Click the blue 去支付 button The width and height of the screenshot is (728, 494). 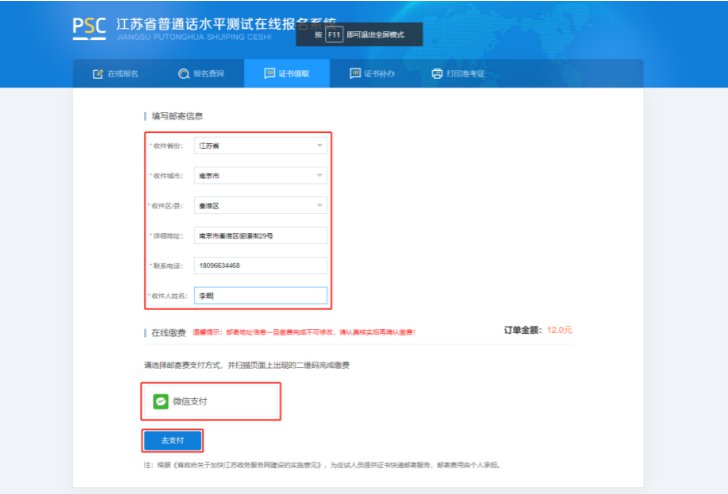[x=172, y=441]
